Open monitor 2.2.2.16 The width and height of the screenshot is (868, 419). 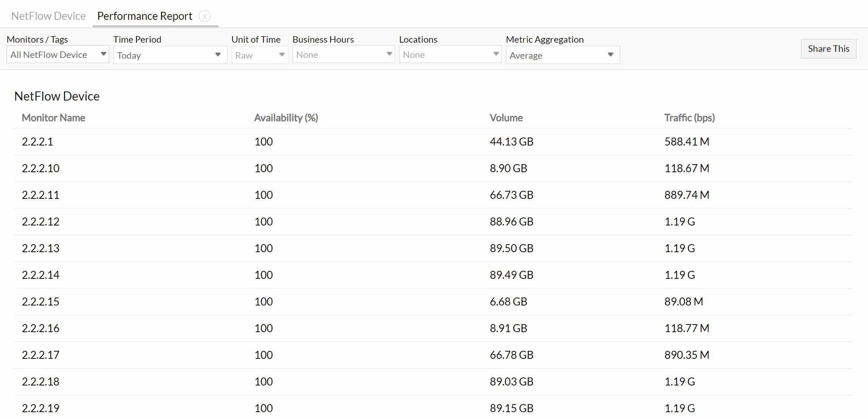40,328
